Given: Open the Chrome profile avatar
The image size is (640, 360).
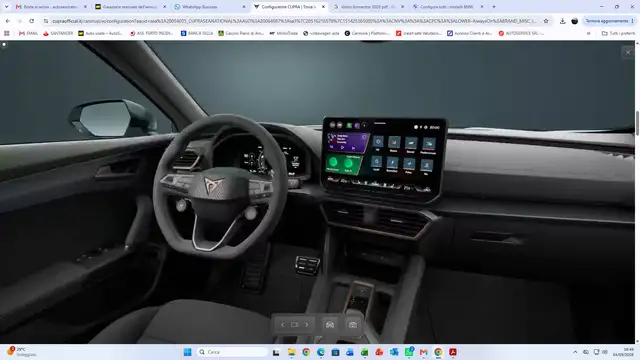Looking at the screenshot, I should point(574,21).
